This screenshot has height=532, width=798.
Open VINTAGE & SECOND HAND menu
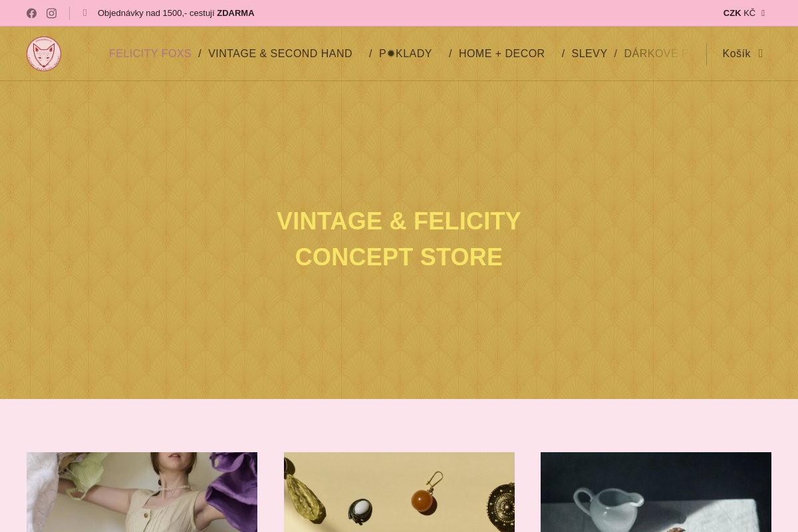(x=280, y=54)
